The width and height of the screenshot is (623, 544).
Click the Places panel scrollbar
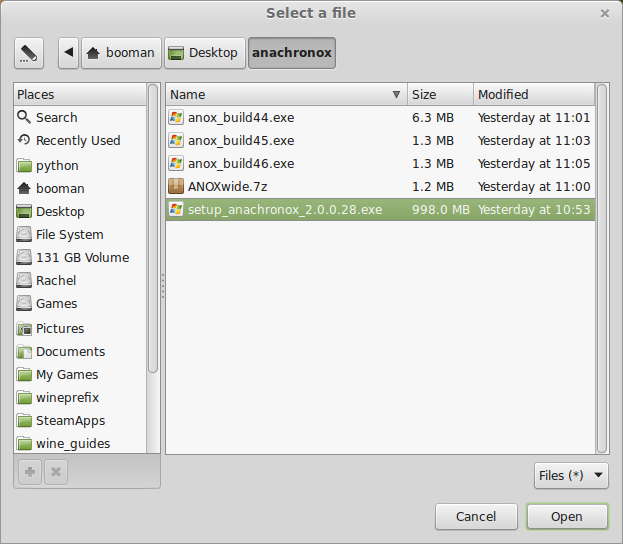click(153, 228)
